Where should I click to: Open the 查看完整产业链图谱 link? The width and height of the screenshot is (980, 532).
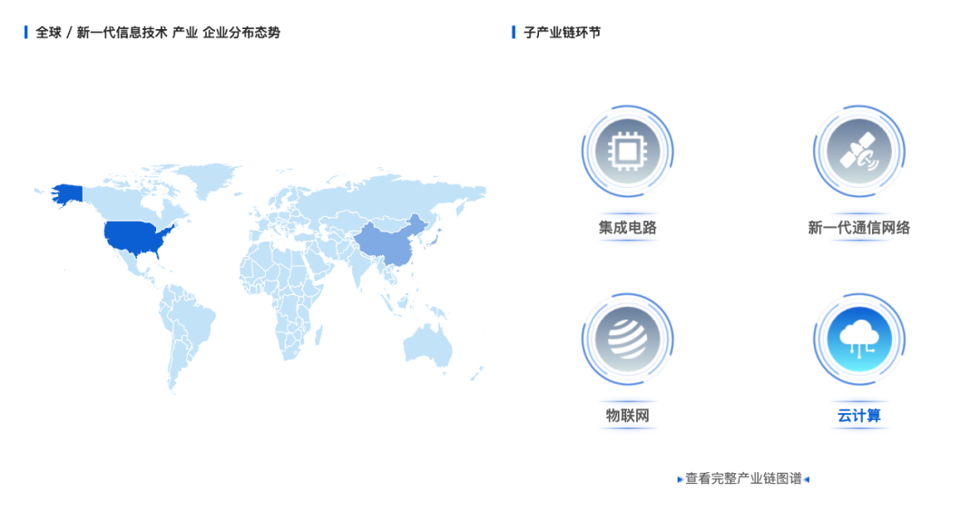click(x=743, y=478)
